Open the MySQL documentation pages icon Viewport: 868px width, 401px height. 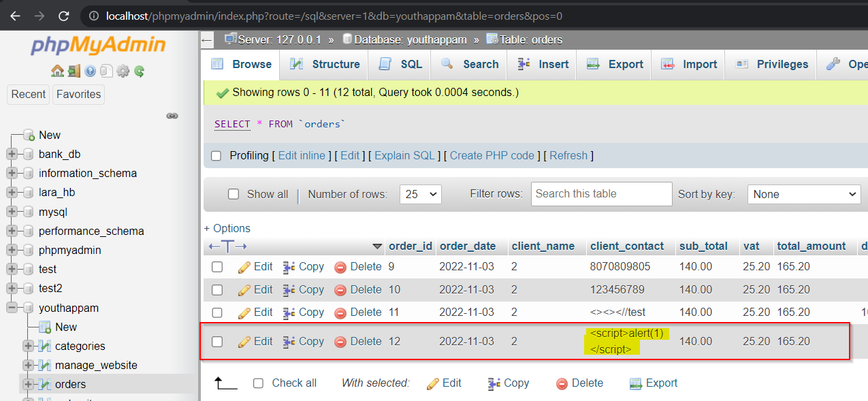(x=106, y=71)
